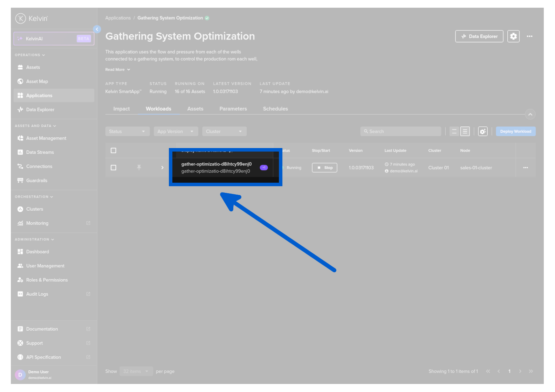This screenshot has width=555, height=392.
Task: Pin the gather-optimizatio workload row
Action: tap(139, 168)
